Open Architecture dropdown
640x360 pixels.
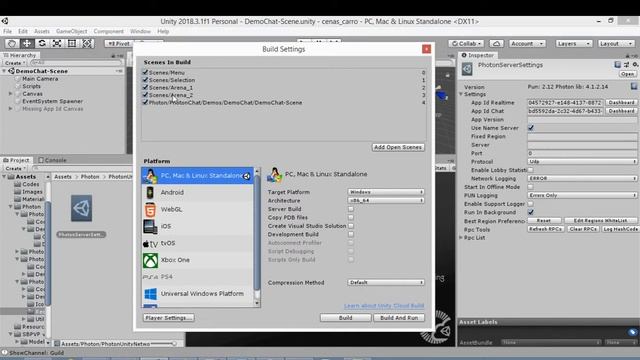point(386,200)
